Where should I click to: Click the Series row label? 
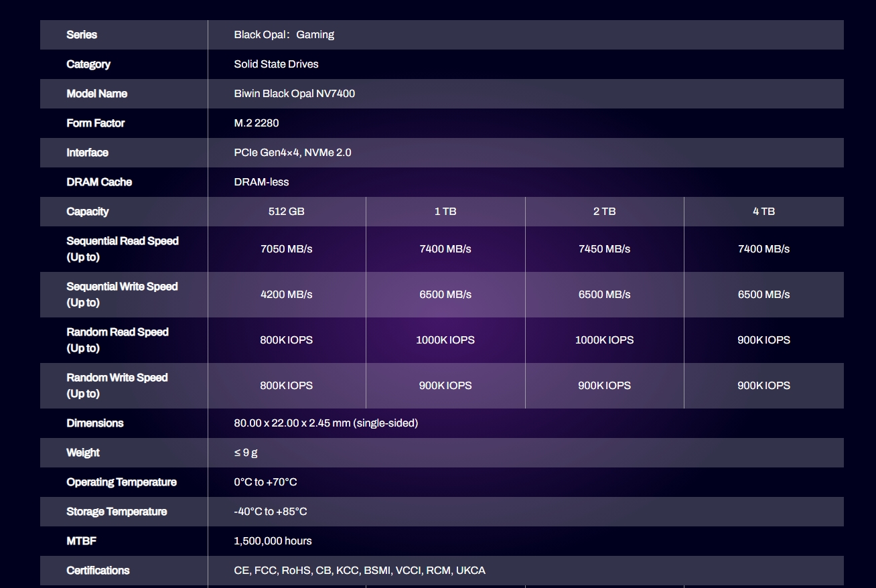(x=82, y=35)
